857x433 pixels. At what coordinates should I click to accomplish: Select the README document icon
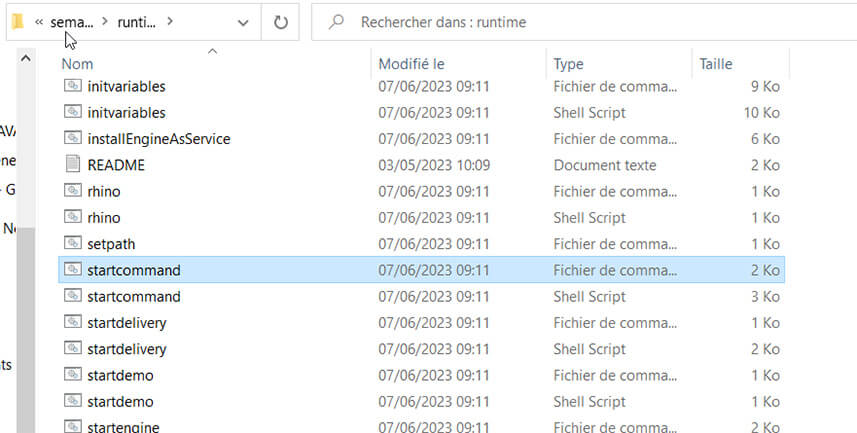point(73,164)
